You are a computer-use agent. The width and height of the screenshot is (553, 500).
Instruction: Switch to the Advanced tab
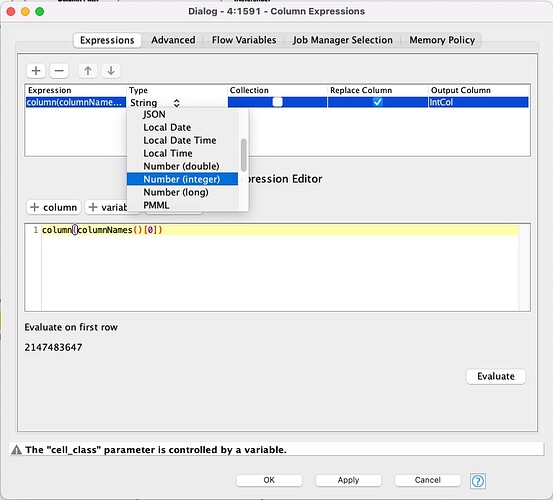173,40
